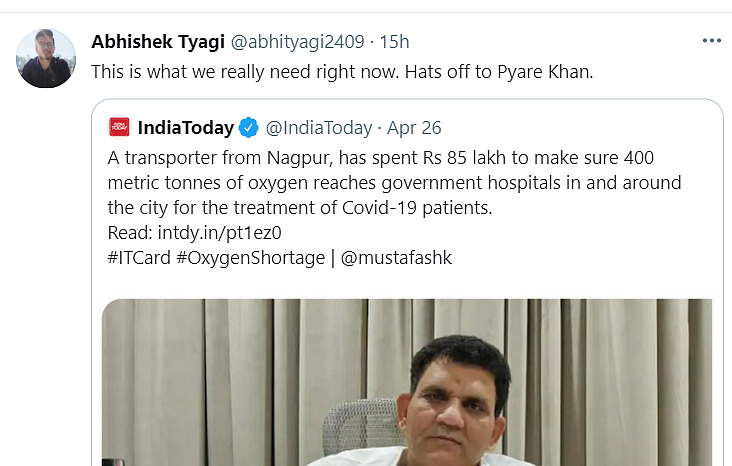Click the quoted tweet text about Nagpur transporter

[x=394, y=183]
